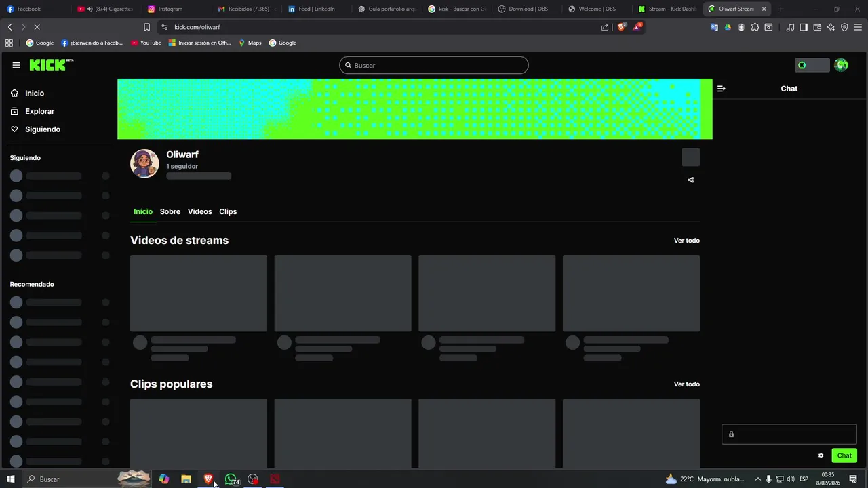The width and height of the screenshot is (868, 488).
Task: Open the Extensions puzzle-piece menu
Action: coord(755,27)
